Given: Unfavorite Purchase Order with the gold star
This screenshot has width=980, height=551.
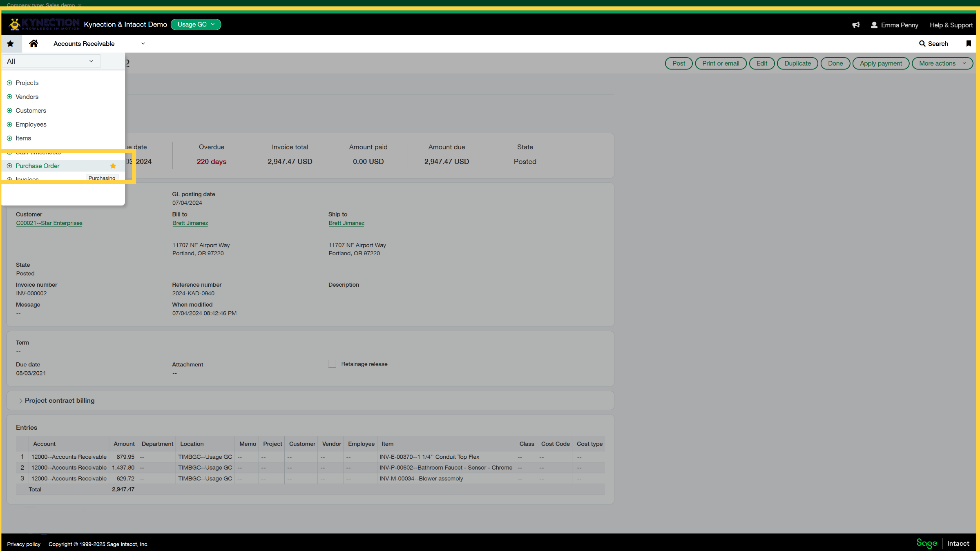Looking at the screenshot, I should [x=113, y=166].
